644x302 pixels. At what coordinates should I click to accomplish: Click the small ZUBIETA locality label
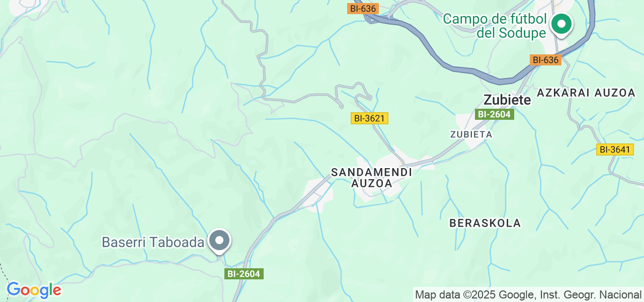(x=471, y=134)
